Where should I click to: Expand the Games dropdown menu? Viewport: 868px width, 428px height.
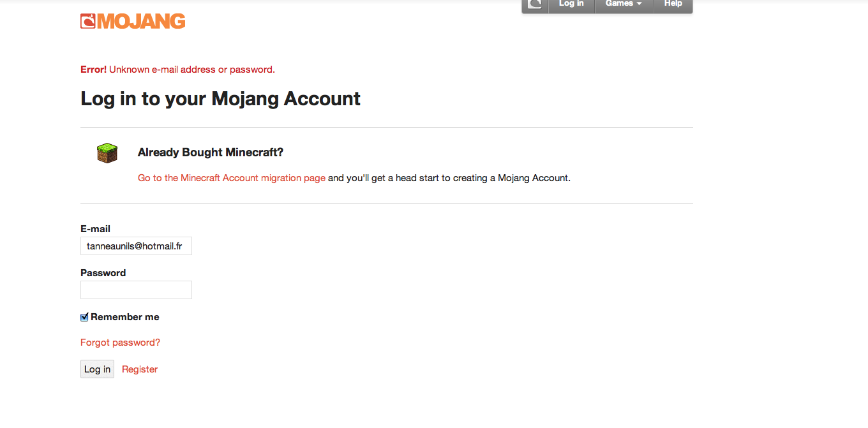624,4
